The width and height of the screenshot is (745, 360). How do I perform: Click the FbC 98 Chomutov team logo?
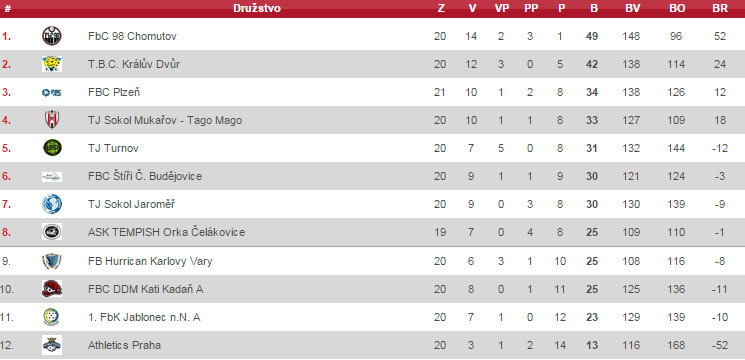[51, 36]
